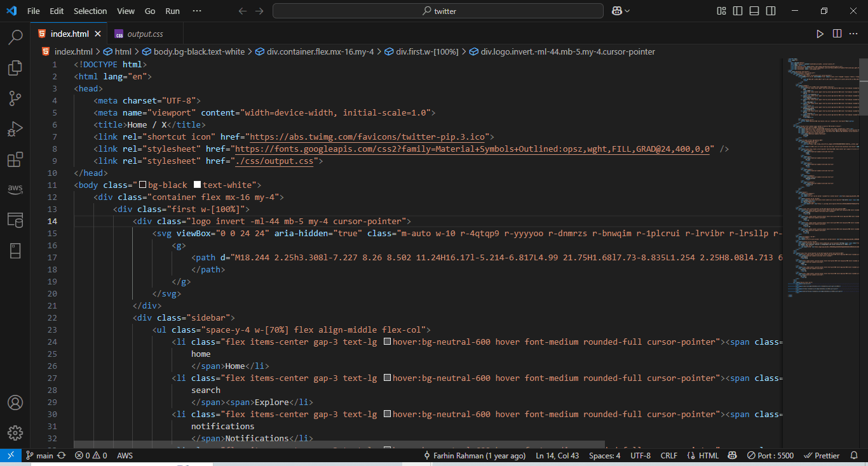Toggle the primary sidebar visibility
The height and width of the screenshot is (466, 868).
pyautogui.click(x=737, y=11)
